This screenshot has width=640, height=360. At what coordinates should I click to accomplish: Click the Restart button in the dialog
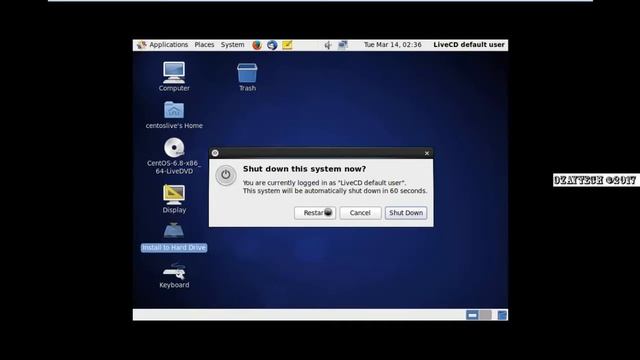tap(315, 213)
